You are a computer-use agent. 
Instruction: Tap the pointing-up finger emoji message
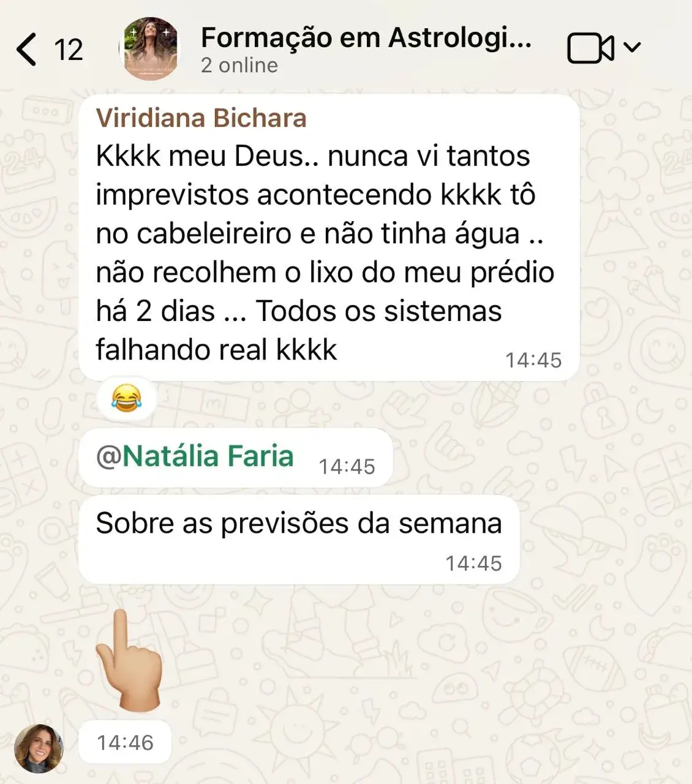[x=129, y=660]
